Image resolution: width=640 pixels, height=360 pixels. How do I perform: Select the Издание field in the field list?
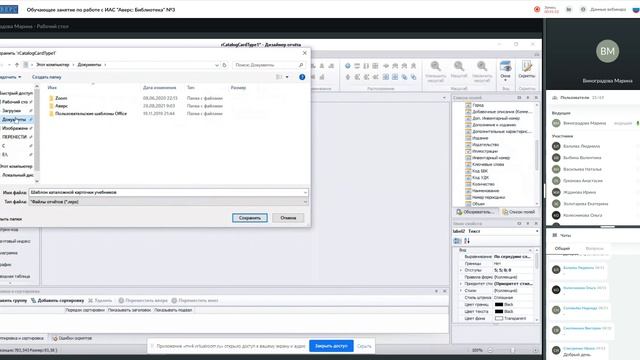(x=480, y=138)
